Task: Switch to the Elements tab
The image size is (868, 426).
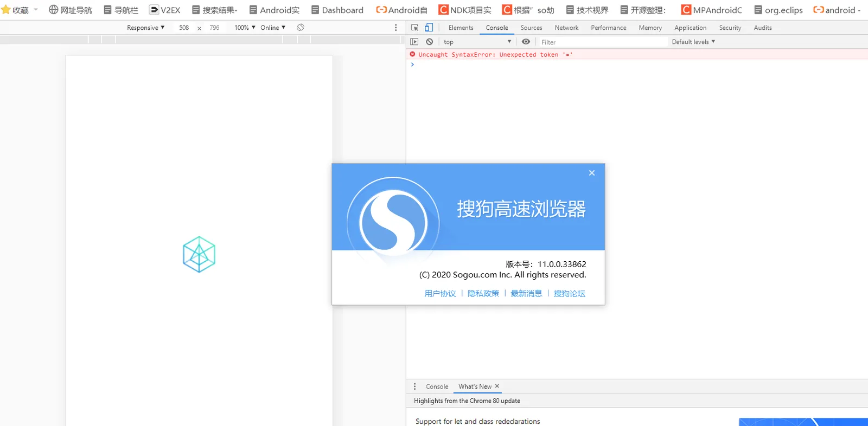Action: [x=461, y=28]
